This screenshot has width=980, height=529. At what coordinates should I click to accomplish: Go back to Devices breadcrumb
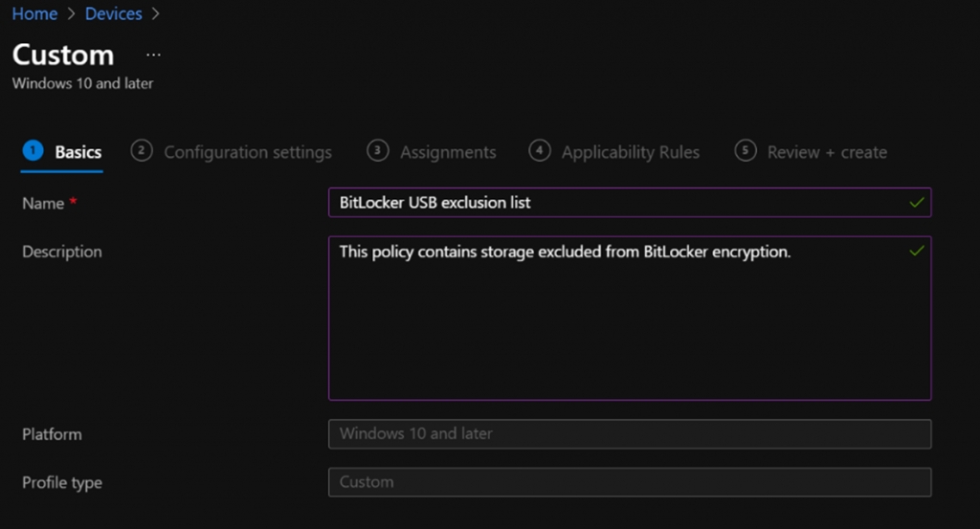click(x=114, y=14)
